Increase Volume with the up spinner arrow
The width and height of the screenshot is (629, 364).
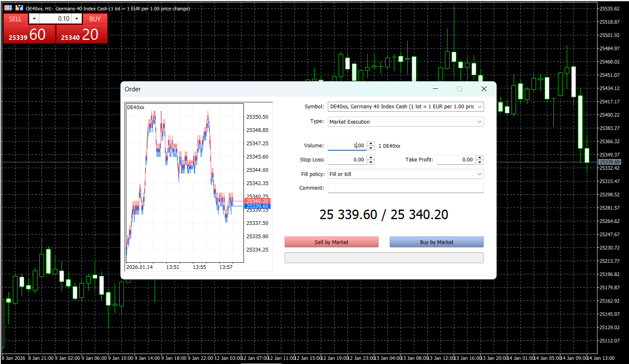tap(371, 144)
